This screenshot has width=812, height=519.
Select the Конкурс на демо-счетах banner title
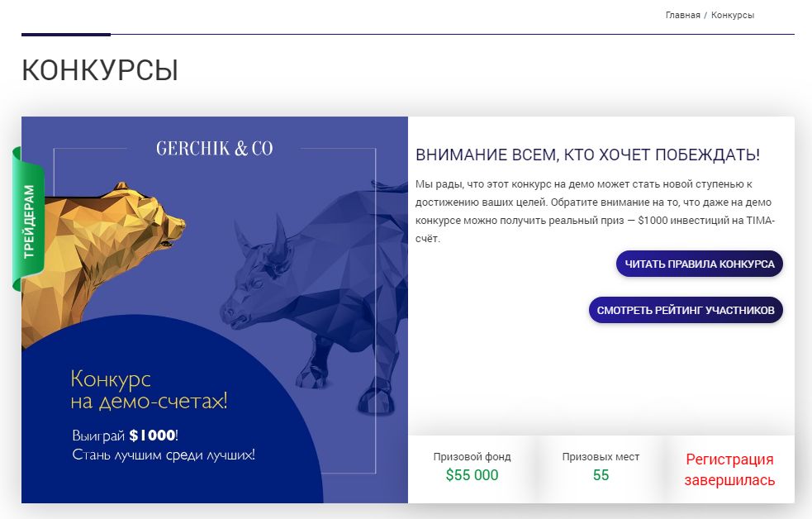(150, 390)
